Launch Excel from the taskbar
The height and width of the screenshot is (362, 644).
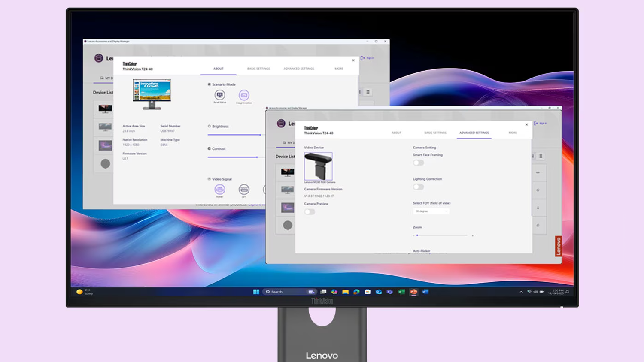401,292
